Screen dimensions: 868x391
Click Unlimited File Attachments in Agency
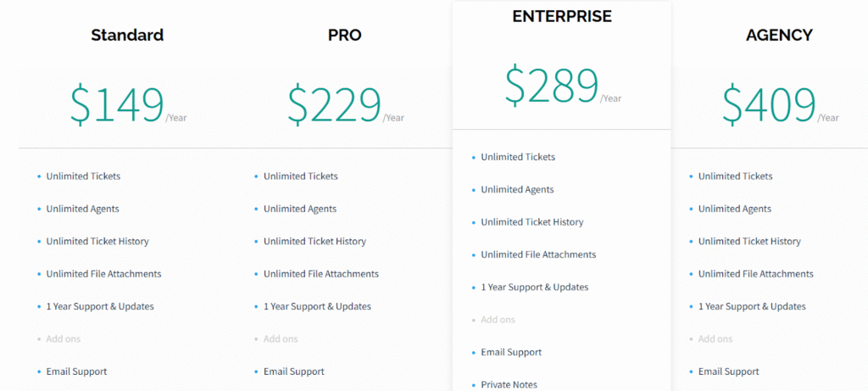755,274
